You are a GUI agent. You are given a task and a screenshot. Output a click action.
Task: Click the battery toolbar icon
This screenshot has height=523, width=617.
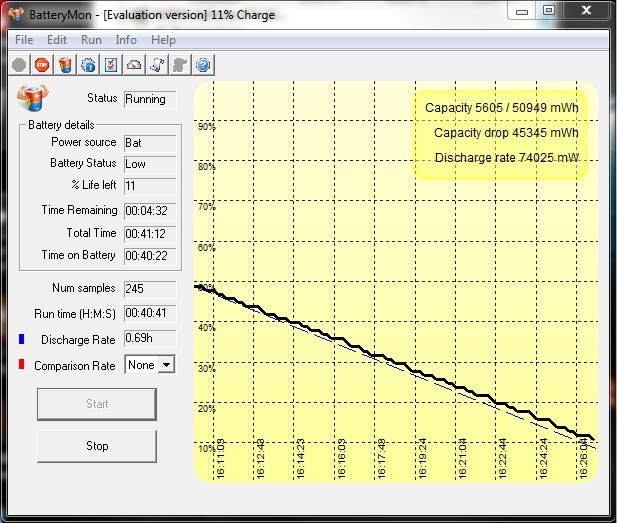pos(65,65)
